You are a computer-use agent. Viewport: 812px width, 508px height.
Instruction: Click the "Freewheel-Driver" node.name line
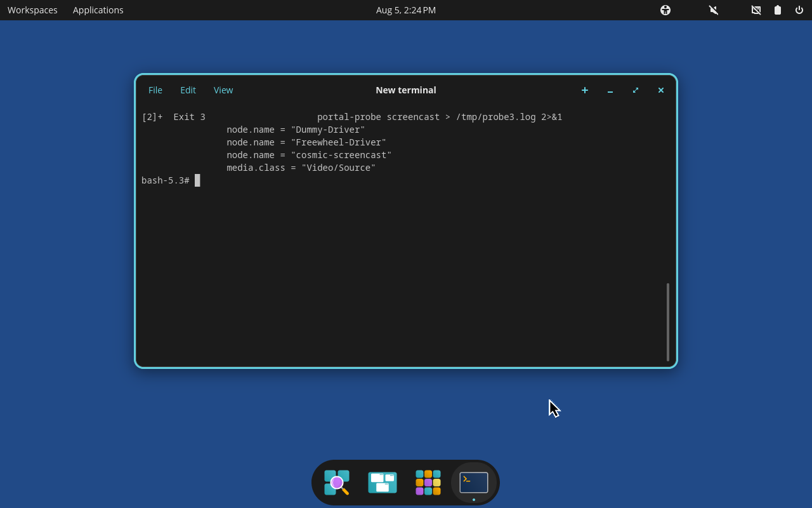pos(306,142)
